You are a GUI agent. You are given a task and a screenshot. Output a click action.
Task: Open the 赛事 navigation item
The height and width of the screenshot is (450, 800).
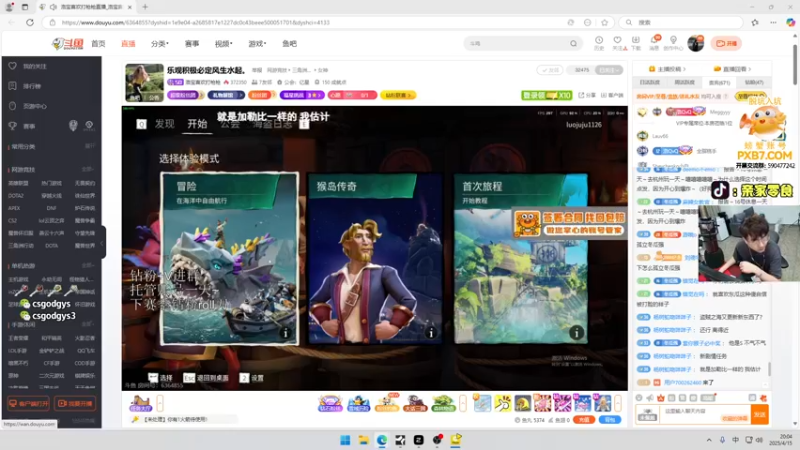coord(192,44)
